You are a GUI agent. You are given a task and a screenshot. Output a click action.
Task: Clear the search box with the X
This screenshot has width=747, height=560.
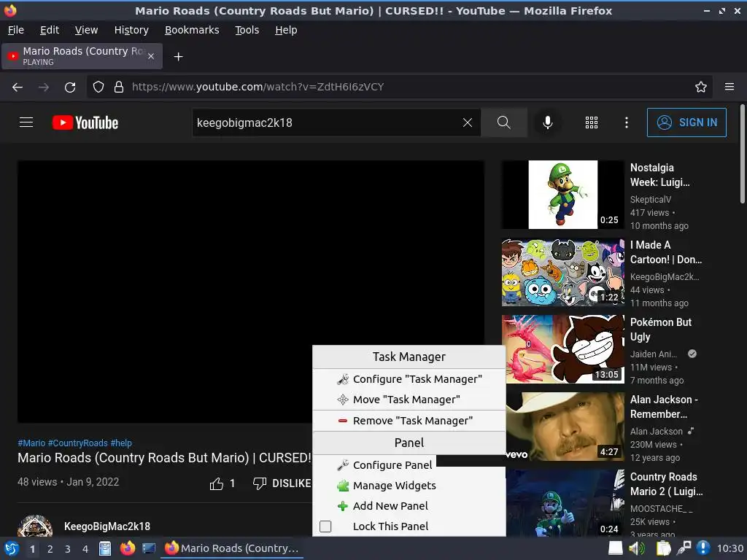click(468, 122)
